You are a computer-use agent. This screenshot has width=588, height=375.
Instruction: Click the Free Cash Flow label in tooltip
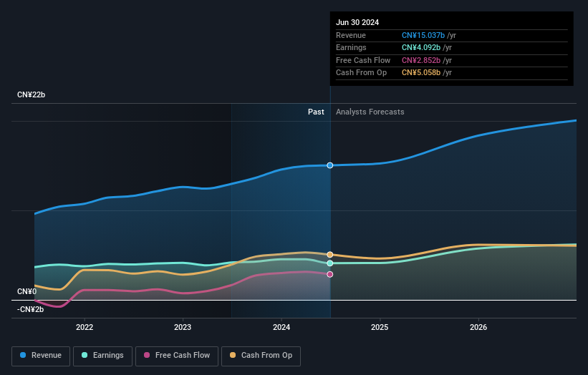tap(363, 60)
